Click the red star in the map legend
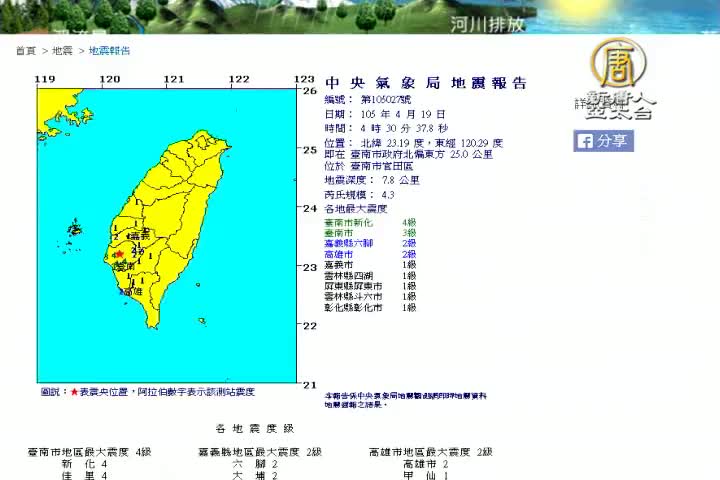The image size is (720, 480). (74, 392)
